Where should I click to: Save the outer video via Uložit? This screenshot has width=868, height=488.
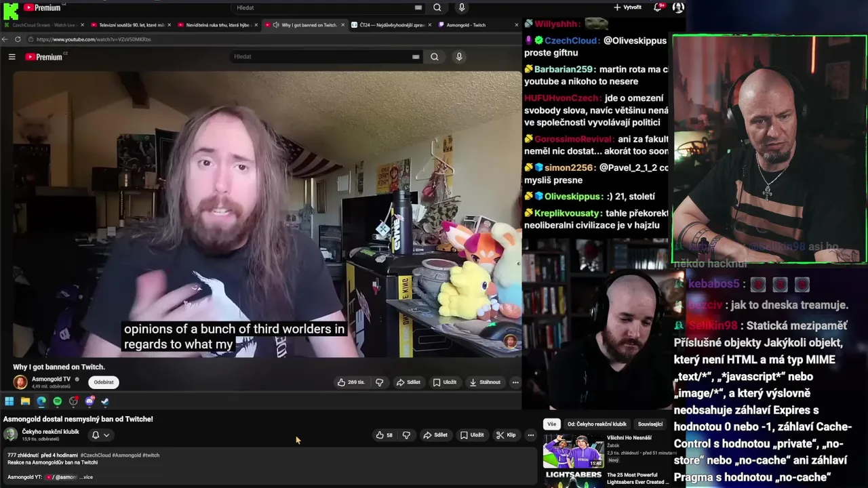(x=472, y=435)
